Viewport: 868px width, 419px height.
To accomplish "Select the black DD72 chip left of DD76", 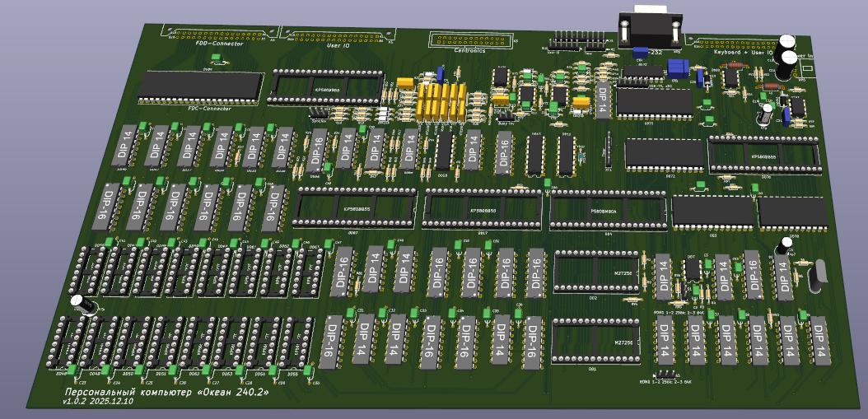I will point(664,154).
